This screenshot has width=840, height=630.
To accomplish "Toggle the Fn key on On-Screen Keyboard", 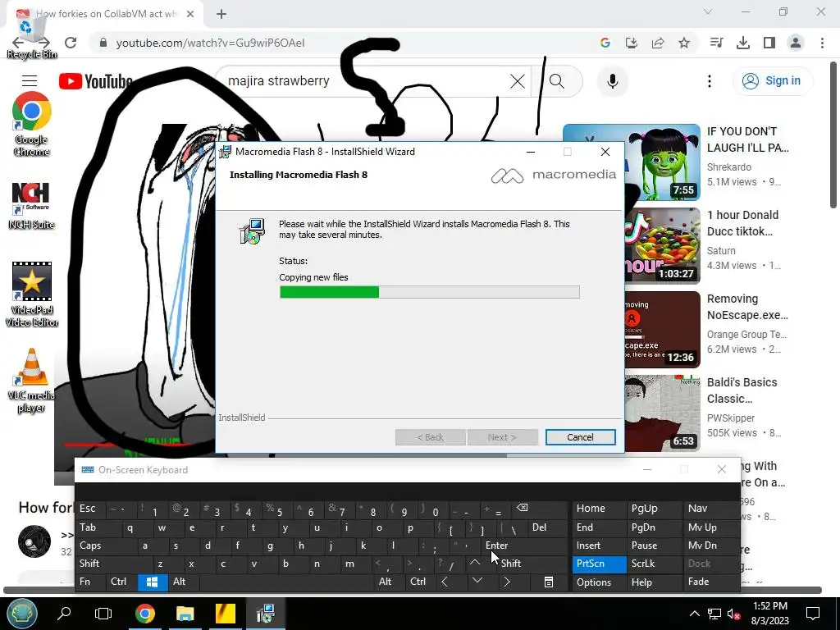I will 91,582.
